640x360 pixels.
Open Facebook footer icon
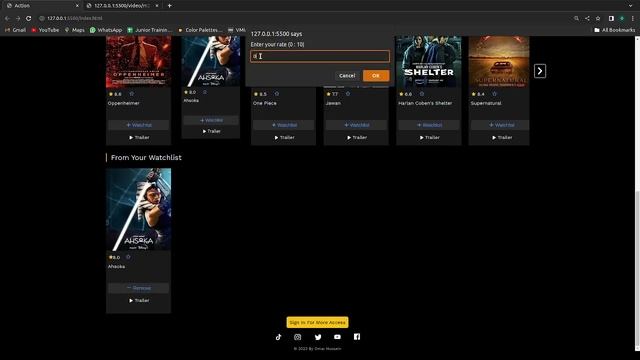(x=357, y=337)
